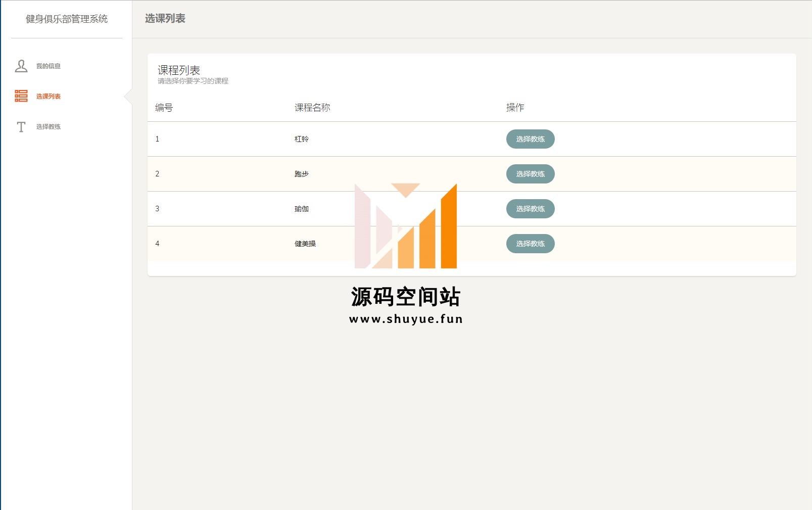Image resolution: width=812 pixels, height=510 pixels.
Task: Click 选择教练 button for 跑步 course
Action: (x=530, y=174)
